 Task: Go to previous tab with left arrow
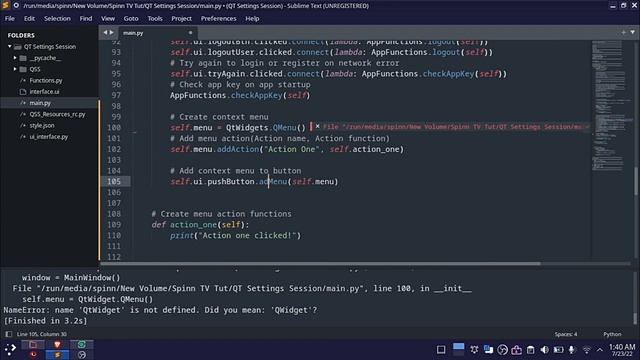[x=105, y=33]
